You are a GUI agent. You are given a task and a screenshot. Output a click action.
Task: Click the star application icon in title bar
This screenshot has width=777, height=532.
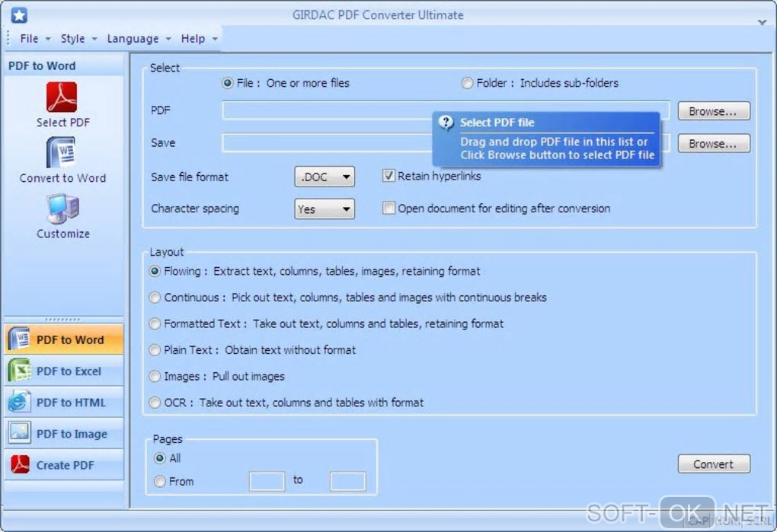coord(19,15)
